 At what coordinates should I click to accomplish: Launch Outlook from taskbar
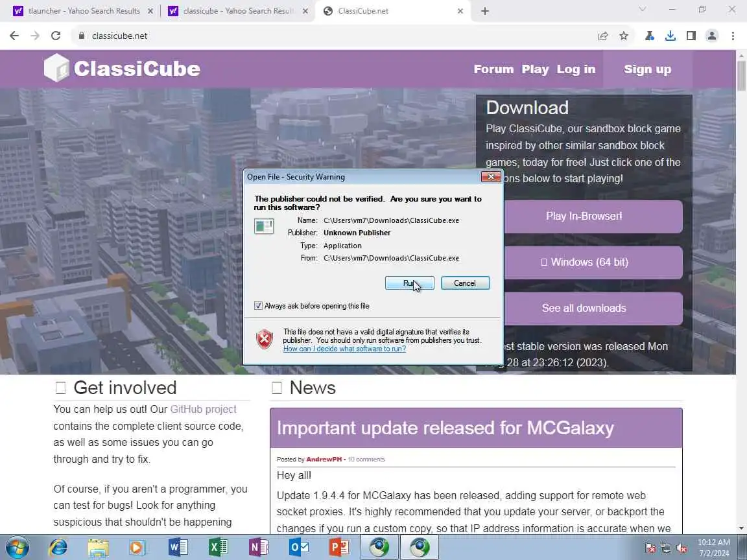coord(299,547)
